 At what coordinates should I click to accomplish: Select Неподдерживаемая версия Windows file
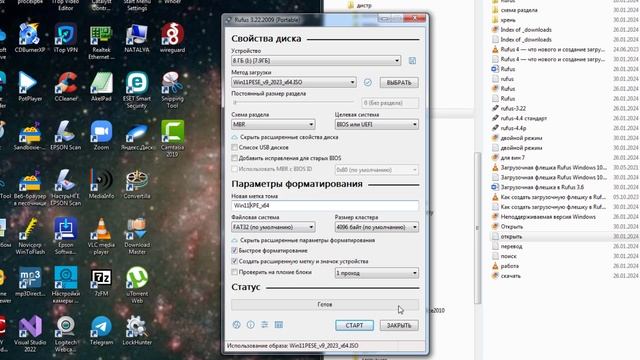[x=544, y=217]
